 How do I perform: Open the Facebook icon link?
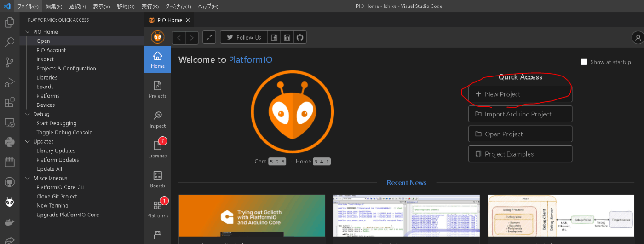tap(274, 37)
